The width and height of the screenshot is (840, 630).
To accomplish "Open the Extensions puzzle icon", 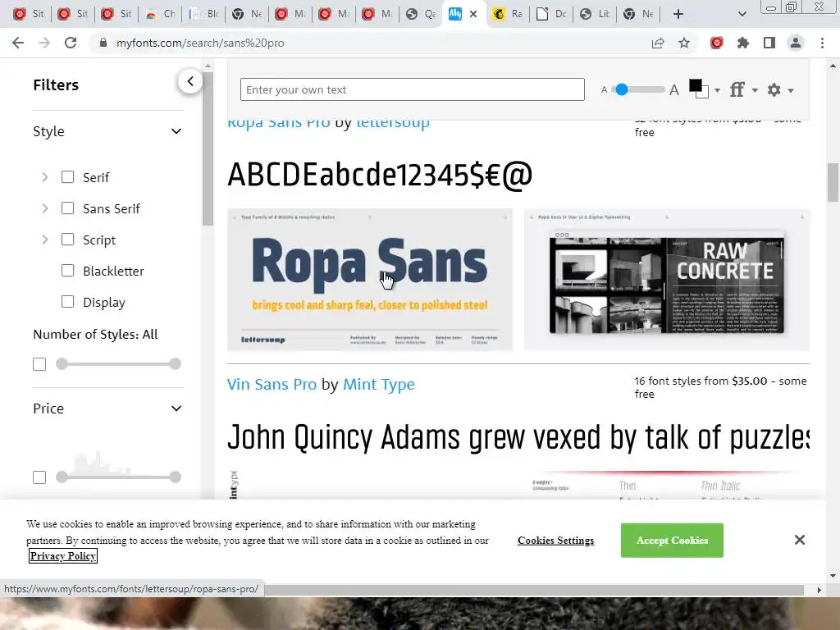I will click(x=742, y=43).
